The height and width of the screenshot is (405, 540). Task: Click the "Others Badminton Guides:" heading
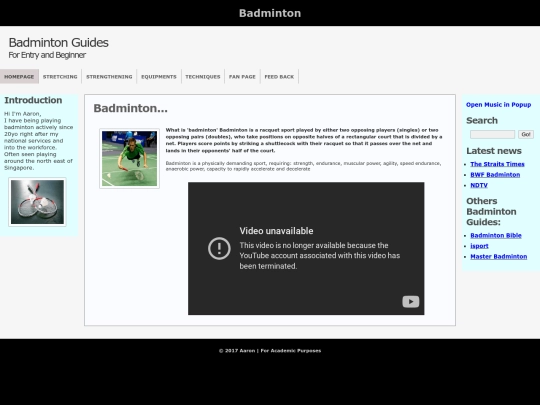[x=491, y=211]
